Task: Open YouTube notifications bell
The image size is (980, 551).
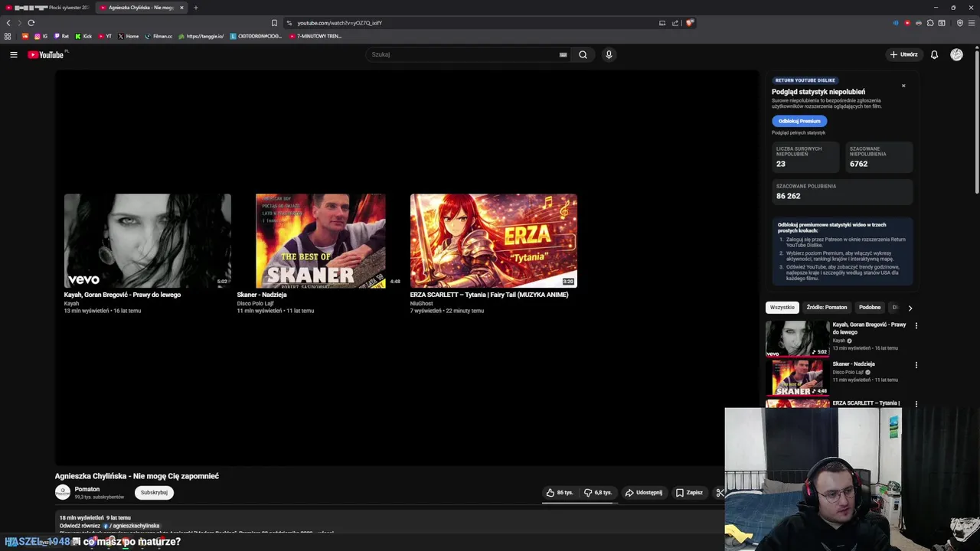Action: (934, 54)
